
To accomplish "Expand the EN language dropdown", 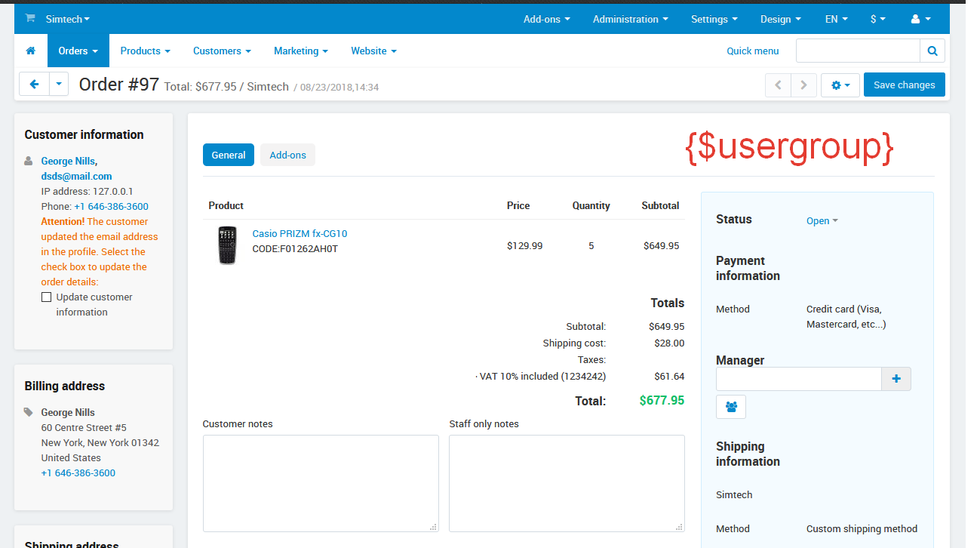I will click(836, 19).
